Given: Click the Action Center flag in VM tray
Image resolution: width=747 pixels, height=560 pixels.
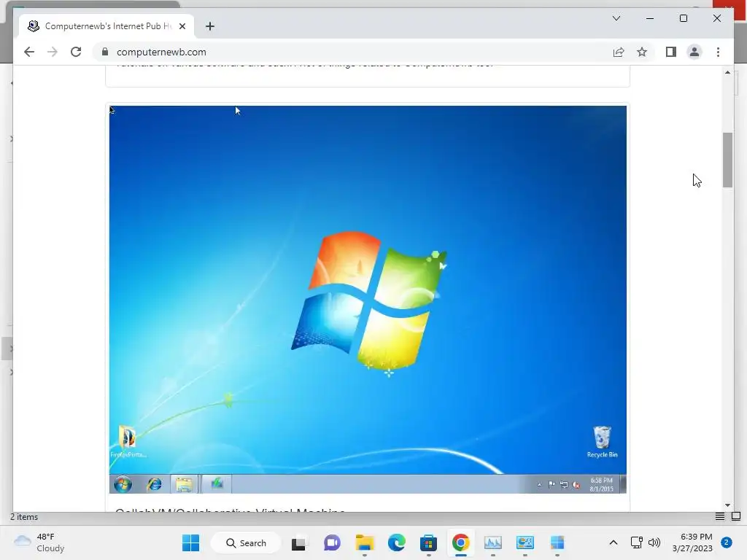Looking at the screenshot, I should click(551, 485).
